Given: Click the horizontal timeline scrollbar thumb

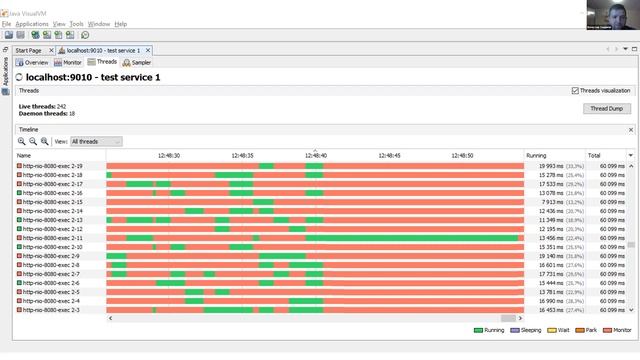Looking at the screenshot, I should point(508,318).
